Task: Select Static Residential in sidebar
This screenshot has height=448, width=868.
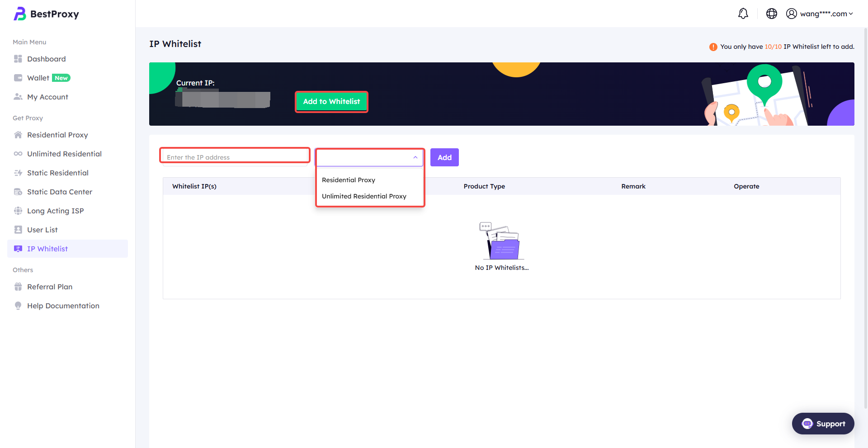Action: click(68, 173)
